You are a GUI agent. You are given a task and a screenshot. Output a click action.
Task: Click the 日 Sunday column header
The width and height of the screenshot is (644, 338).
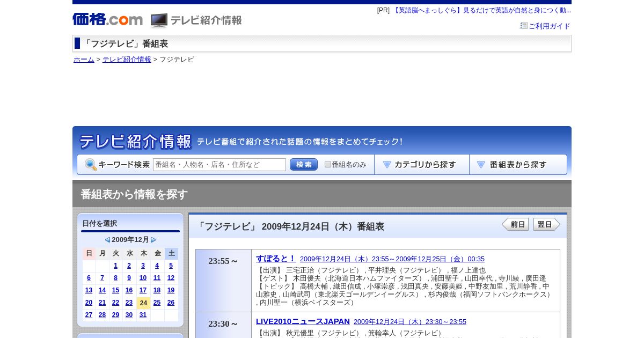click(x=89, y=253)
